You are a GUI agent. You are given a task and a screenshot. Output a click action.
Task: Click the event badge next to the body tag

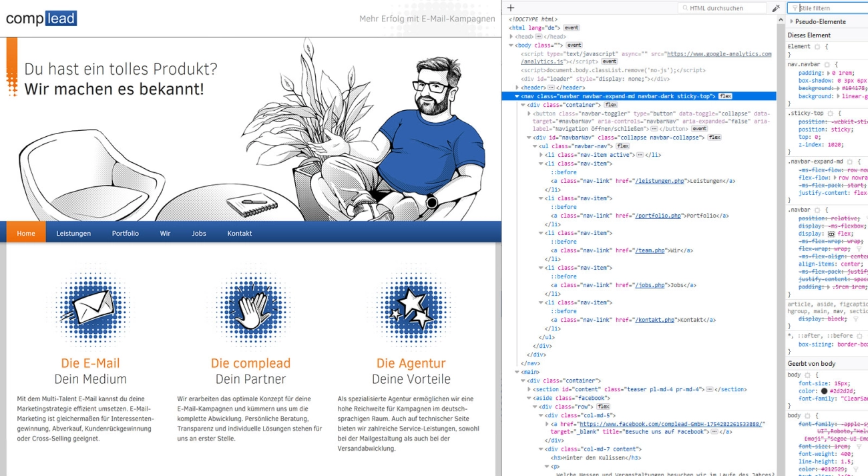point(574,45)
